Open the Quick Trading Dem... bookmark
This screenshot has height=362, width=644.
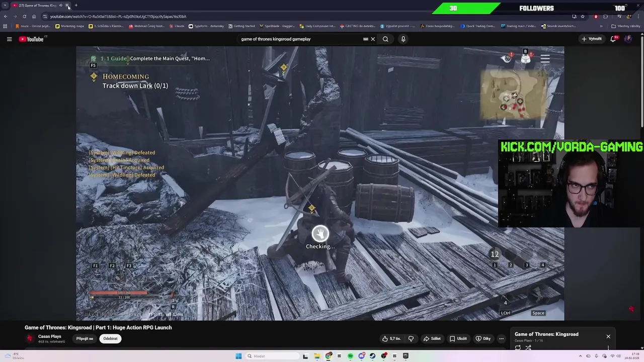click(477, 26)
